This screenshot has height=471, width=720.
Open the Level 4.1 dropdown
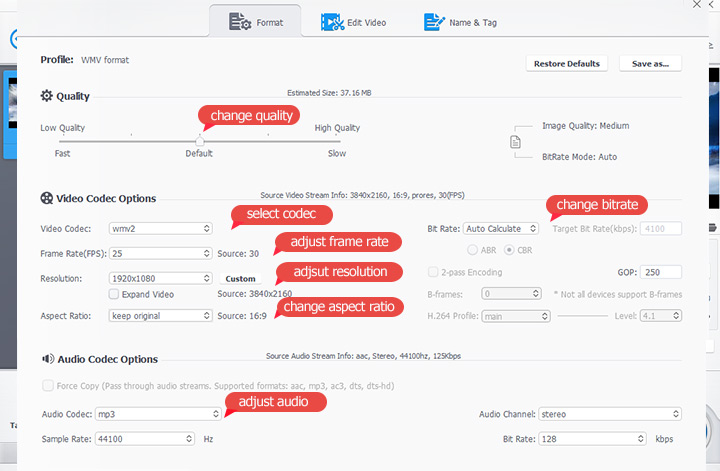(x=661, y=315)
